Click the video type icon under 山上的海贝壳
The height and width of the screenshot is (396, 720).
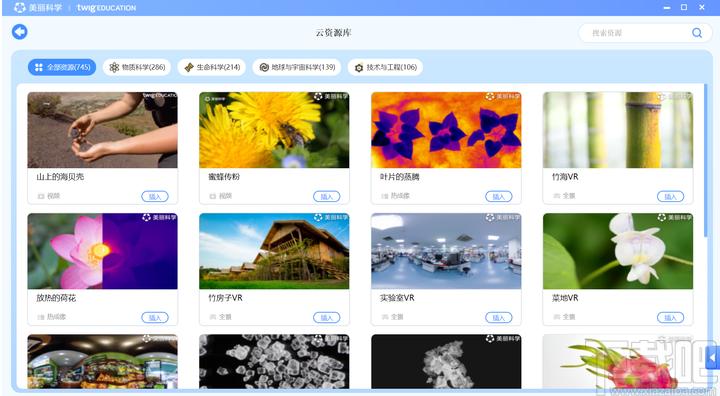pos(40,196)
